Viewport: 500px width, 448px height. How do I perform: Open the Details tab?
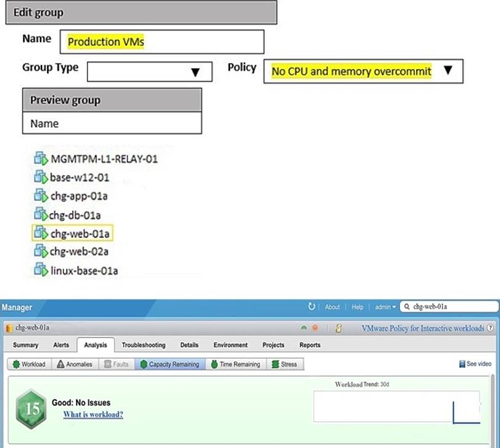[x=189, y=345]
